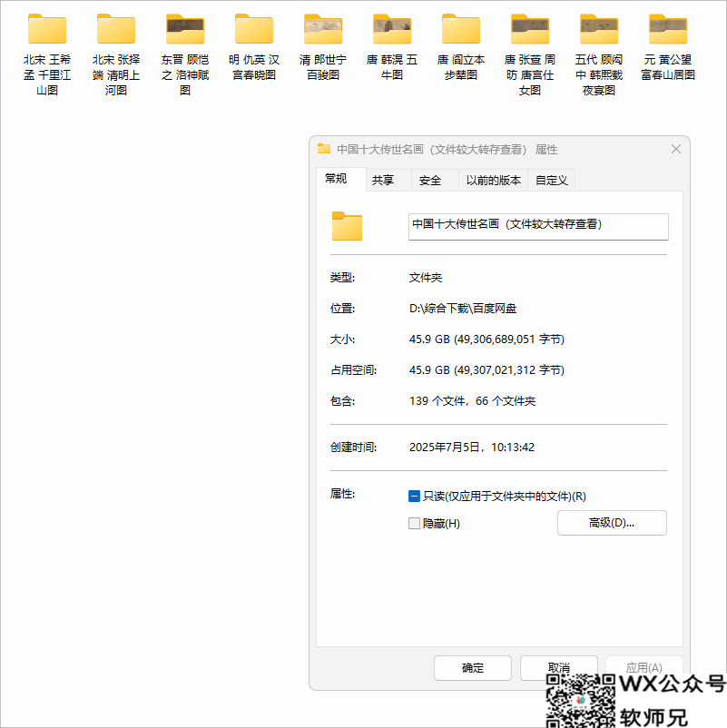Click the folder label 百骏图
Image resolution: width=727 pixels, height=728 pixels.
click(x=323, y=74)
